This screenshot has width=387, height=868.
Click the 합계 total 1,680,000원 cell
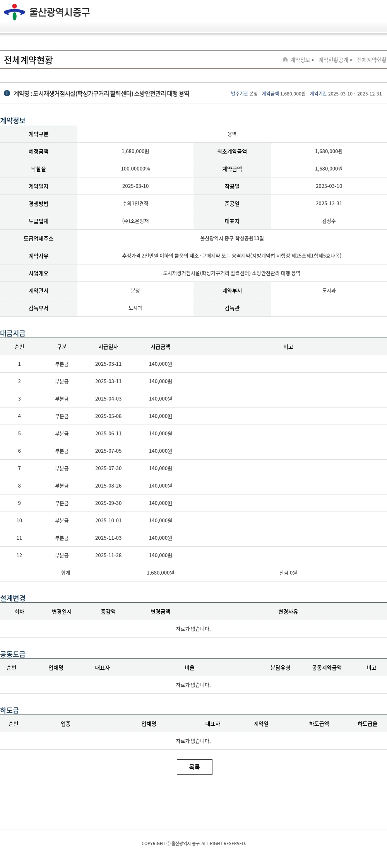click(x=160, y=573)
